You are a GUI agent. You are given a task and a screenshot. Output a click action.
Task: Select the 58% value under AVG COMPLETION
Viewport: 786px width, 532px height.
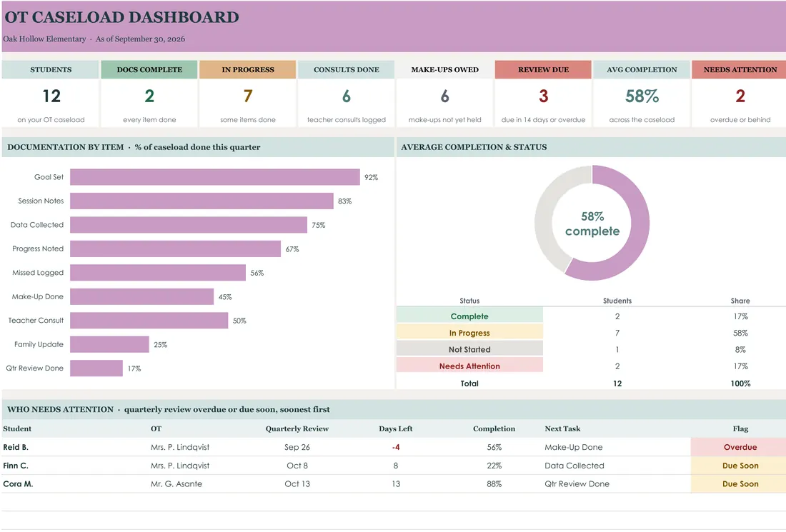point(642,96)
